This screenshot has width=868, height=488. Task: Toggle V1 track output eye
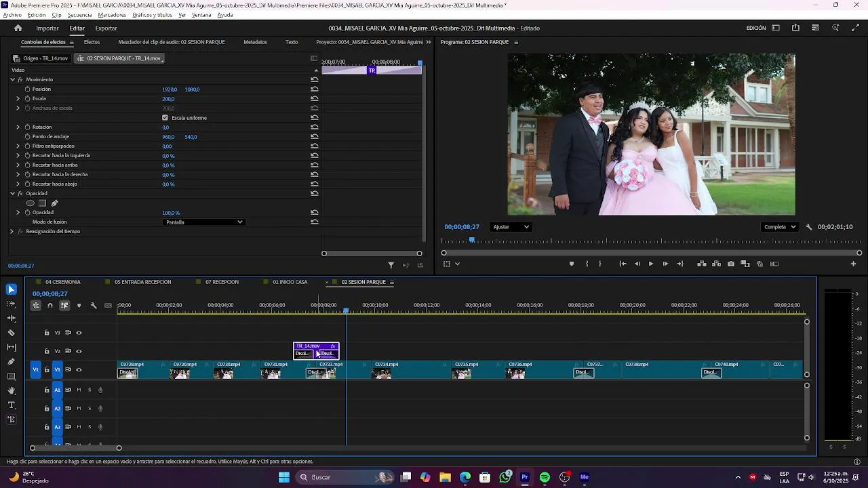tap(79, 369)
